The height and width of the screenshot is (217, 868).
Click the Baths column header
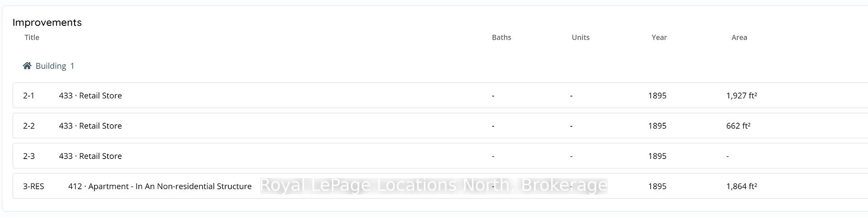click(501, 37)
